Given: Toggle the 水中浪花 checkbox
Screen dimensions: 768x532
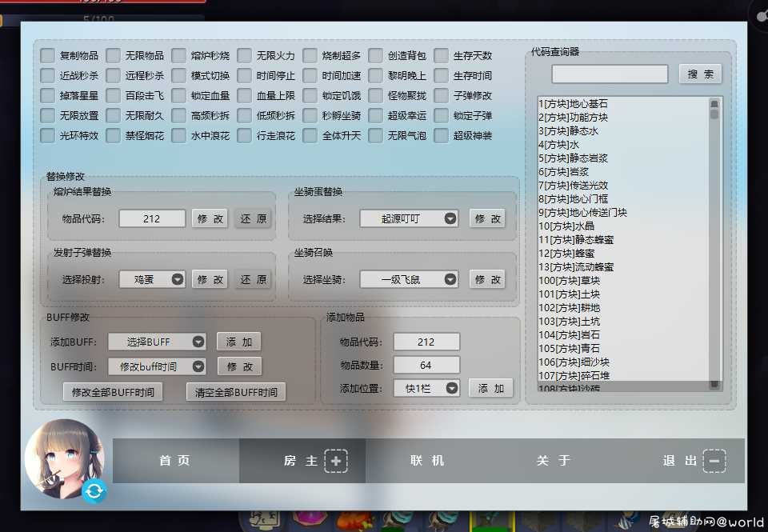Looking at the screenshot, I should (x=178, y=135).
